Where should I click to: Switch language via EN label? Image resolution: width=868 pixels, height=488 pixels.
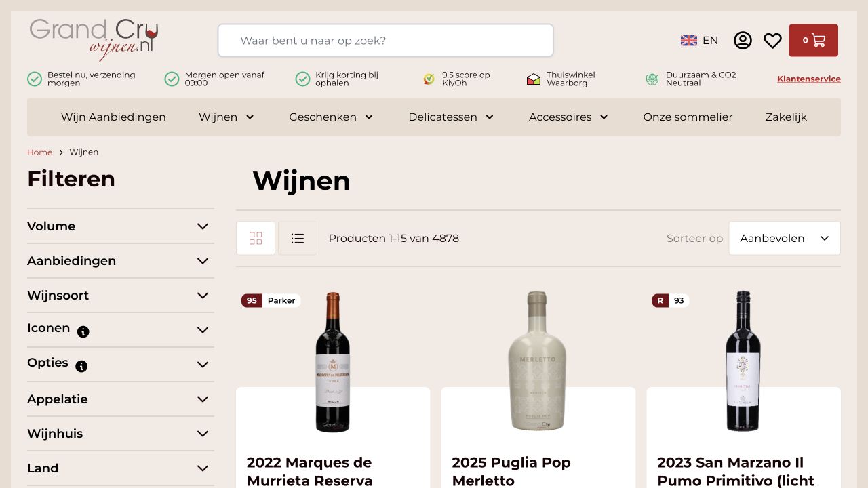pyautogui.click(x=710, y=41)
